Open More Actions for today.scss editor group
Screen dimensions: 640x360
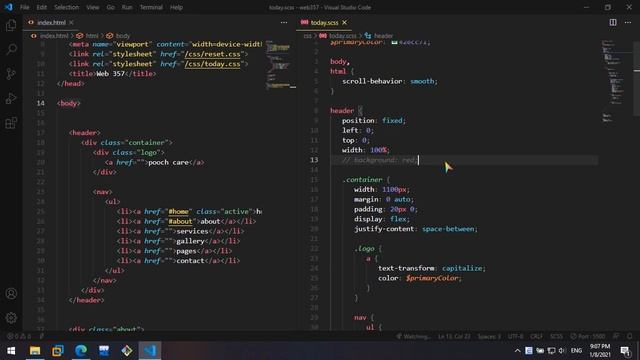[x=628, y=22]
